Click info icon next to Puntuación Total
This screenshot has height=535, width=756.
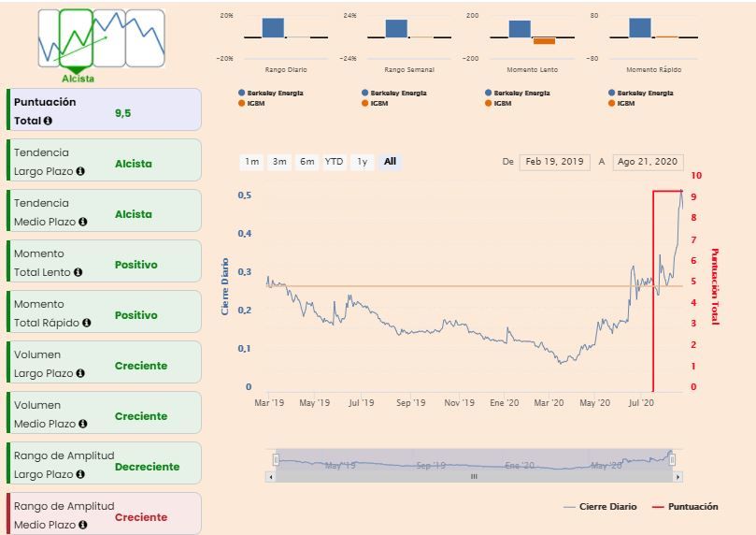pos(48,122)
